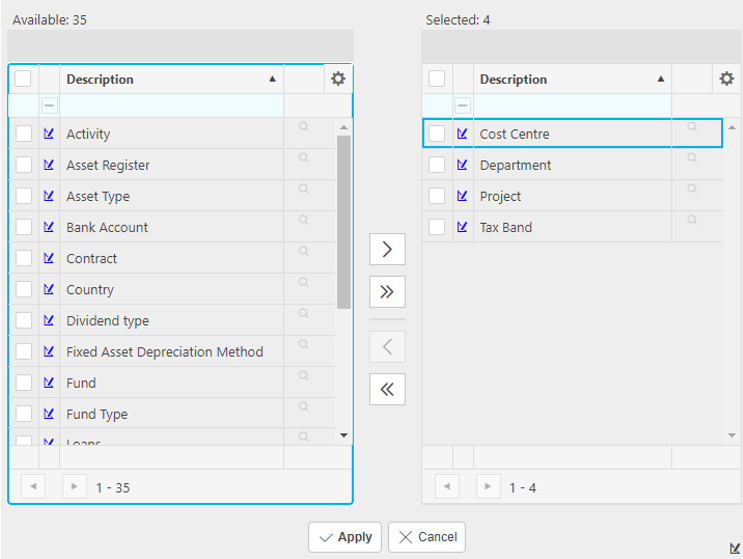This screenshot has width=743, height=559.
Task: Click the chart icon beside Cost Centre
Action: 462,134
